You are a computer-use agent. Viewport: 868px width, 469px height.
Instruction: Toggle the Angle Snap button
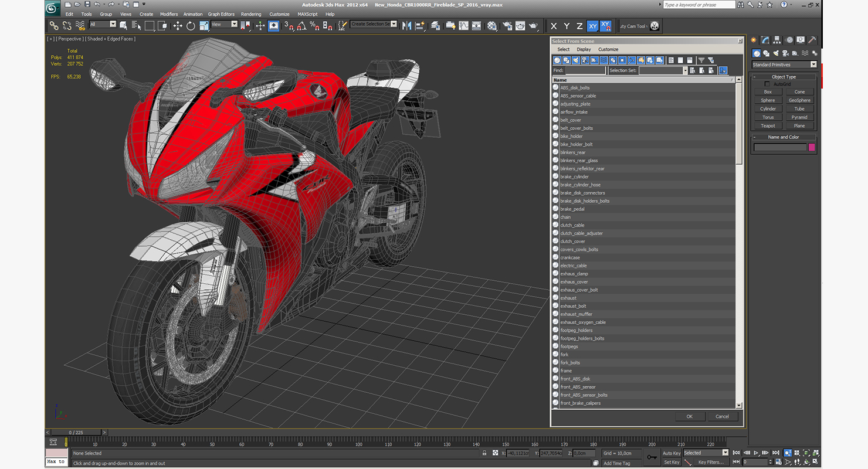coord(301,26)
